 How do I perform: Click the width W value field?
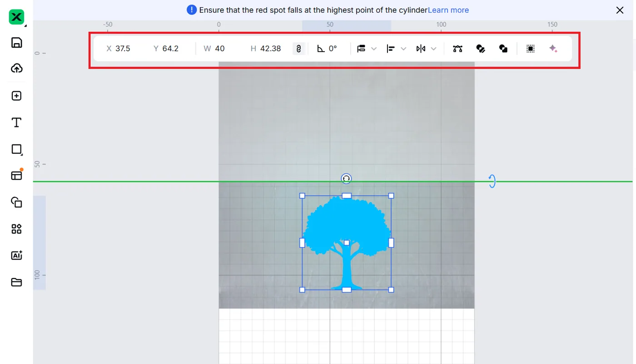point(220,49)
